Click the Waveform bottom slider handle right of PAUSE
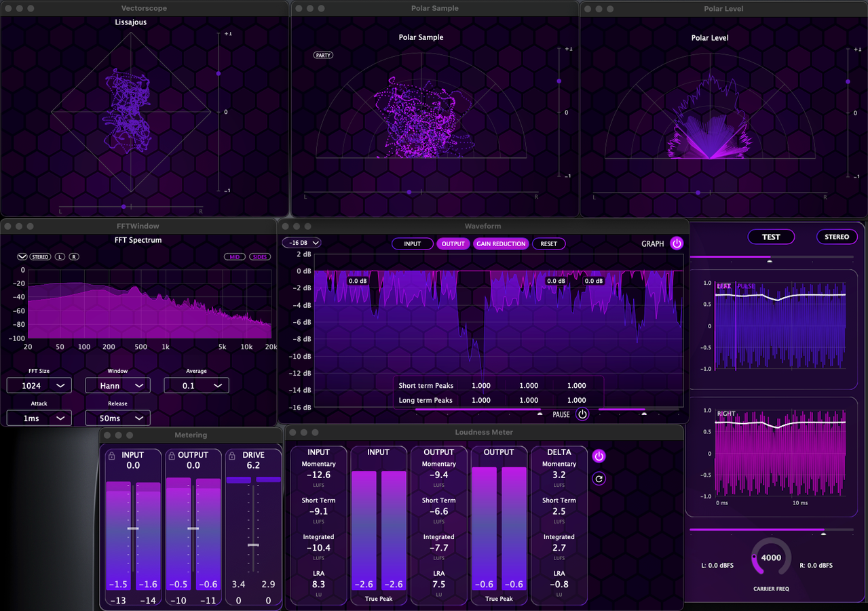The image size is (868, 611). tap(644, 413)
